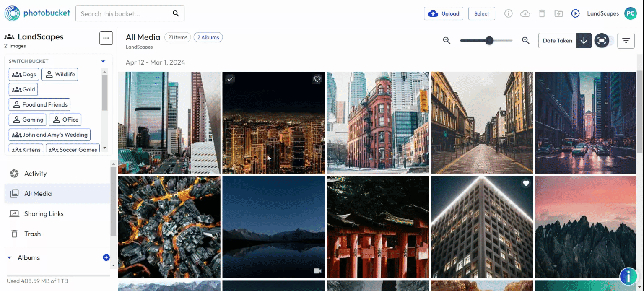Open the red torii gates thumbnail
Image resolution: width=644 pixels, height=291 pixels.
click(378, 227)
